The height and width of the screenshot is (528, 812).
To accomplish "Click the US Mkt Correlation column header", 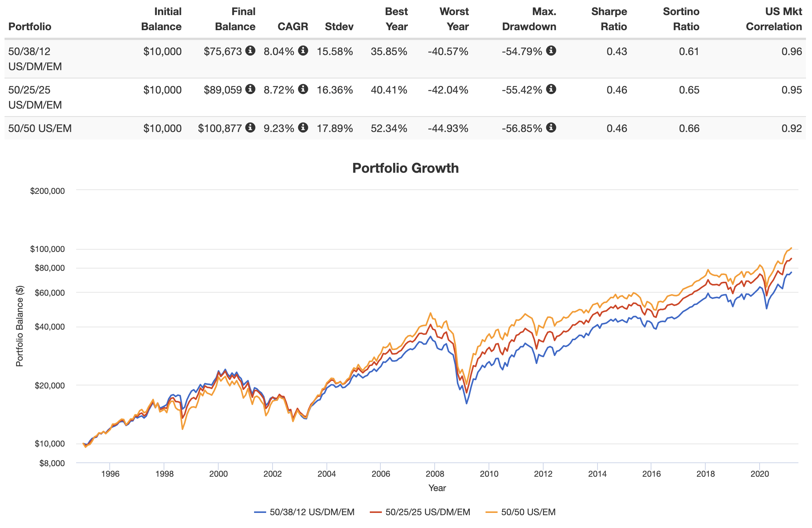I will (774, 19).
